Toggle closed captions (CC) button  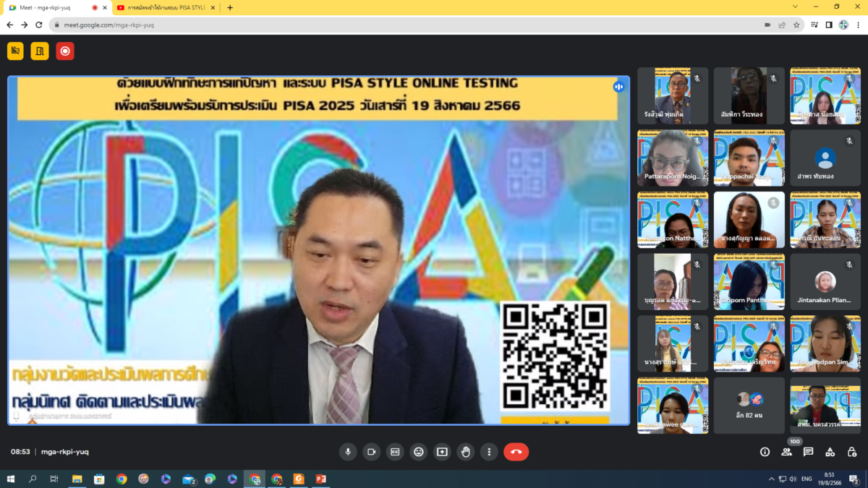(395, 452)
